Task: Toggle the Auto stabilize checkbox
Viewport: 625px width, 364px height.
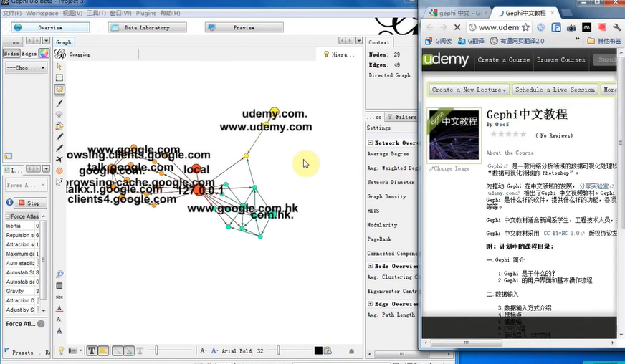Action: 38,263
